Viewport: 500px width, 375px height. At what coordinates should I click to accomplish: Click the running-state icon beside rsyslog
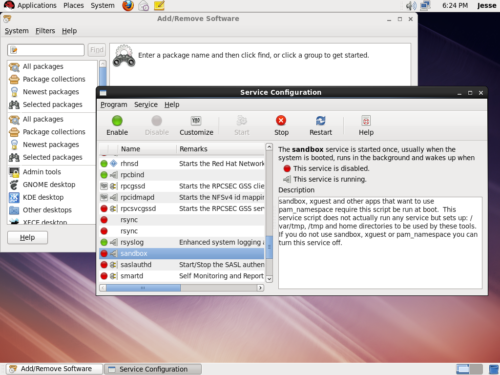point(114,242)
